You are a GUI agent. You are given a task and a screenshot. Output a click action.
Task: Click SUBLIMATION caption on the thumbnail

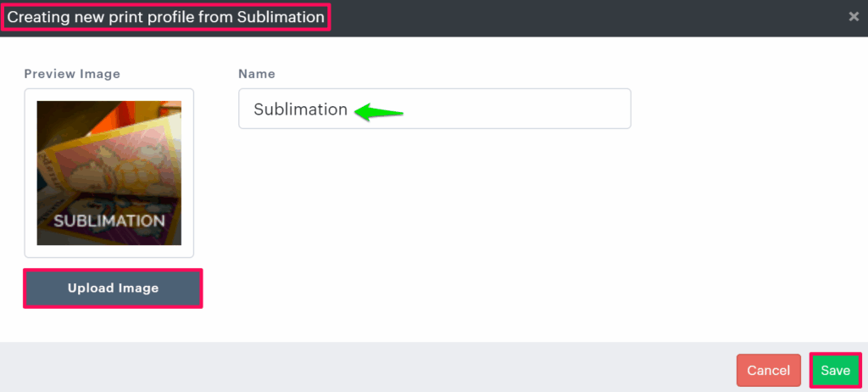(x=109, y=221)
